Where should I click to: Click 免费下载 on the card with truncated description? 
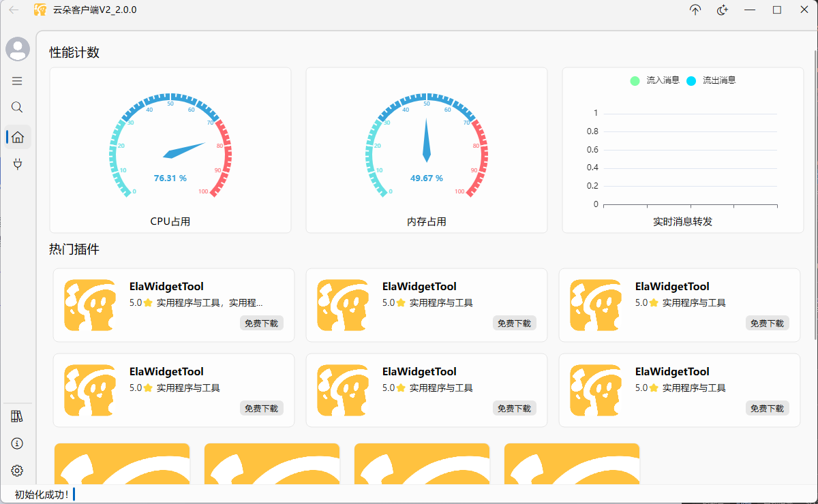tap(262, 324)
